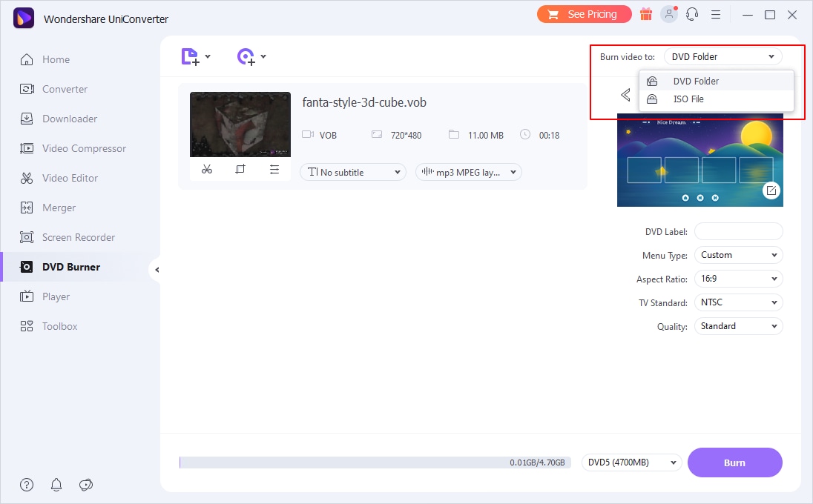Click the Home house icon
The height and width of the screenshot is (504, 813).
(27, 59)
